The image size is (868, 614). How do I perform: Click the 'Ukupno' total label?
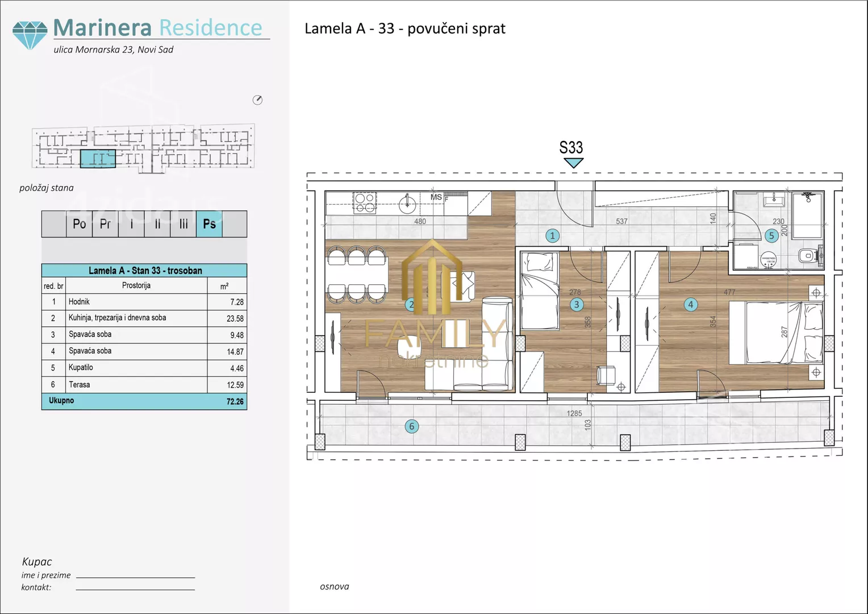coord(61,400)
